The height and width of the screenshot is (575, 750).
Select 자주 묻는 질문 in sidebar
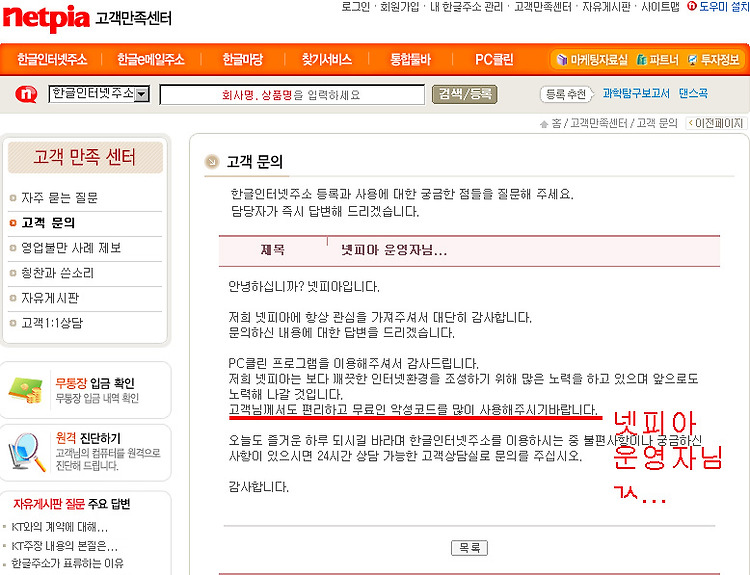[59, 198]
